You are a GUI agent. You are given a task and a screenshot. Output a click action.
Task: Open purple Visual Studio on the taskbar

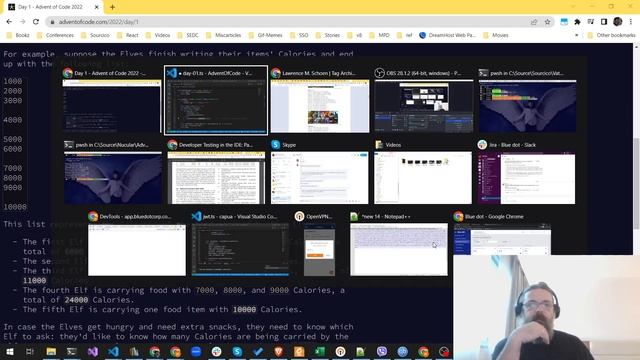93,351
